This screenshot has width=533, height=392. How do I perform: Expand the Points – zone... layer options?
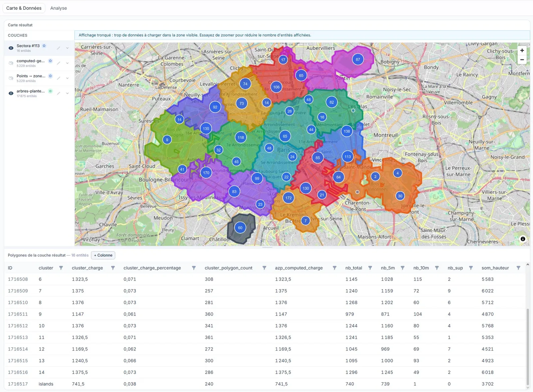click(x=67, y=78)
